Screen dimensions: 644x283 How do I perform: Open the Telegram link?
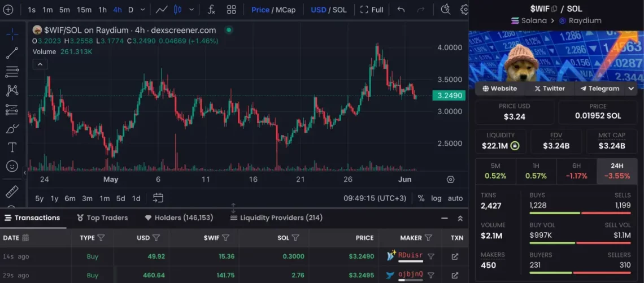point(599,88)
